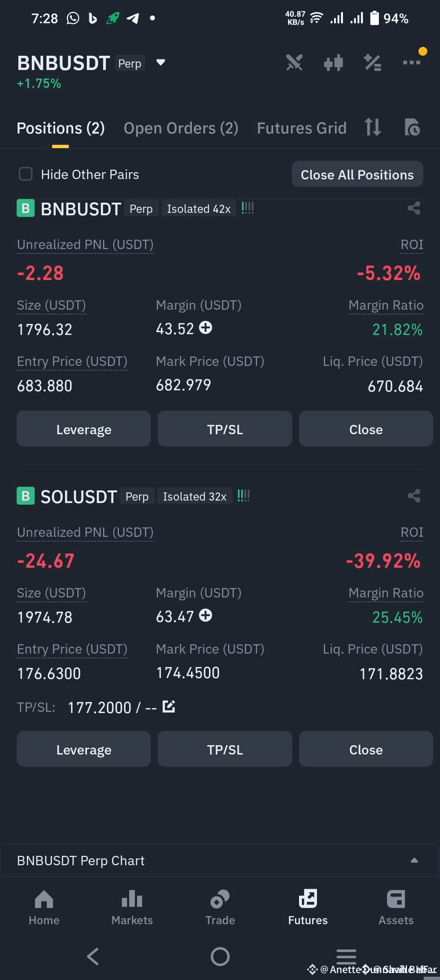Viewport: 440px width, 980px height.
Task: Add margin to BNBUSDT position
Action: (x=206, y=328)
